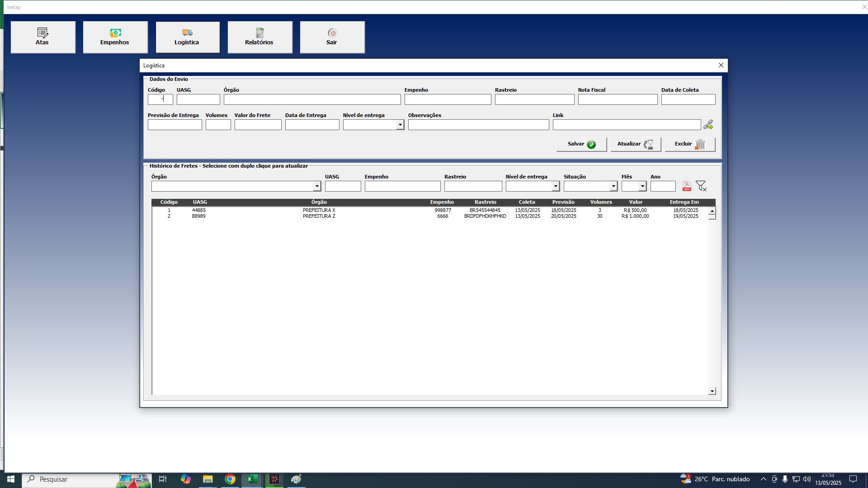Click the Salvar button
Viewport: 868px width, 488px height.
(581, 144)
